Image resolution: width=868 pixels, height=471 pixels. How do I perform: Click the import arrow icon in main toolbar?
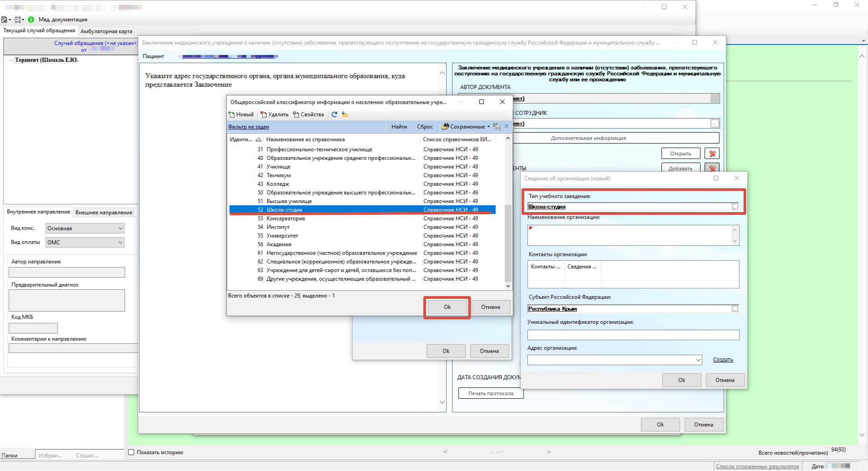point(19,20)
